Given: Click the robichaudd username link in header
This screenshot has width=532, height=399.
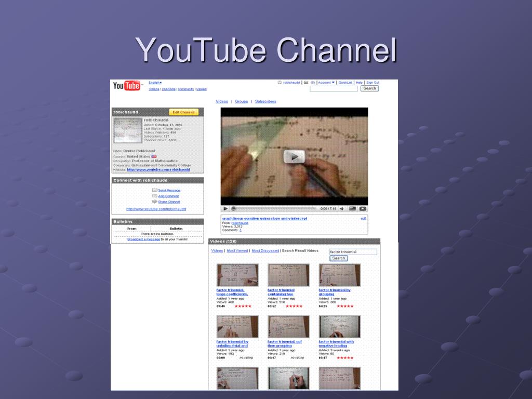Looking at the screenshot, I should 291,83.
